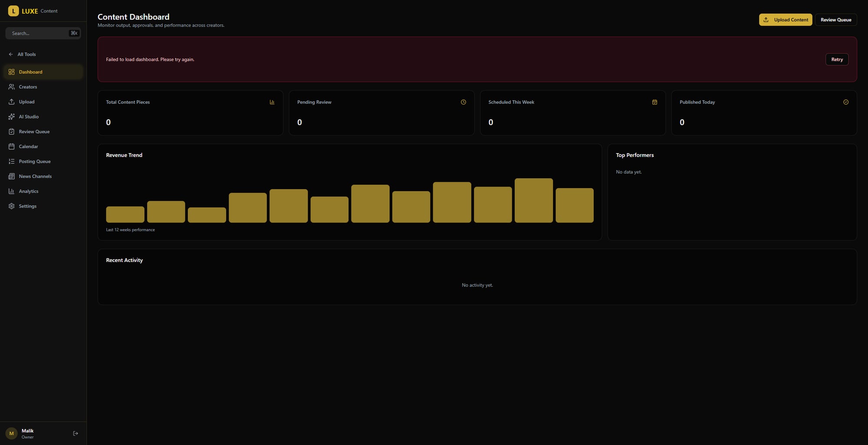
Task: Click the checkmark icon on Published Today
Action: point(845,102)
